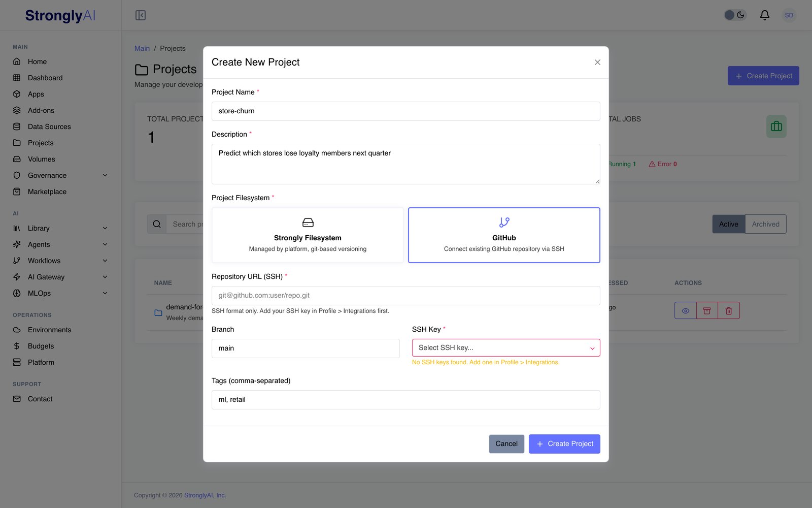Click the Volumes drive icon
The height and width of the screenshot is (508, 812).
pos(17,159)
